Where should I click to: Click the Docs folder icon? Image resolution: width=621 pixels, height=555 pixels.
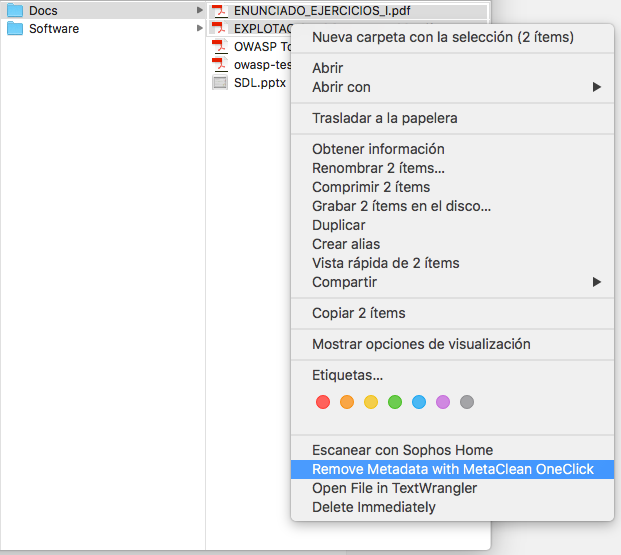click(15, 11)
